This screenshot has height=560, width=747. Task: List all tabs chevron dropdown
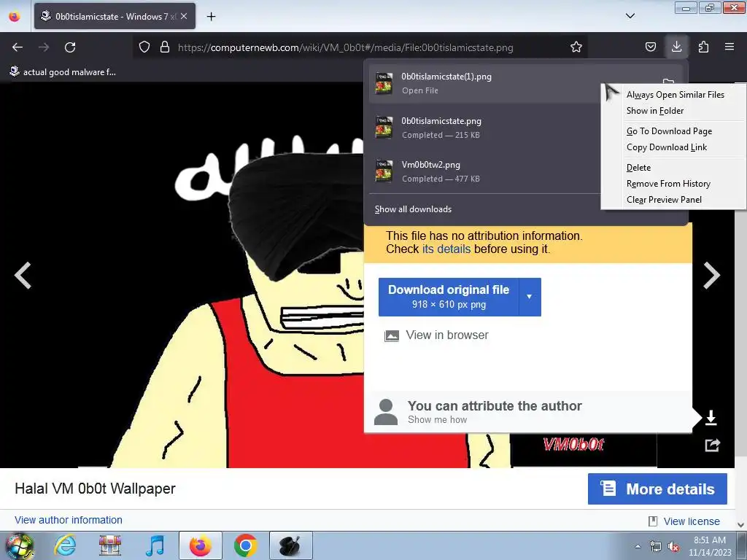630,16
